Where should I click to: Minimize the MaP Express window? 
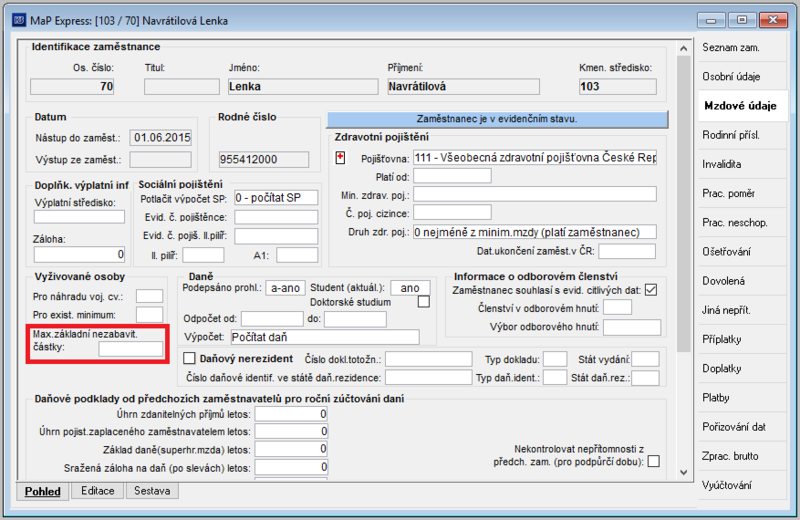(711, 20)
